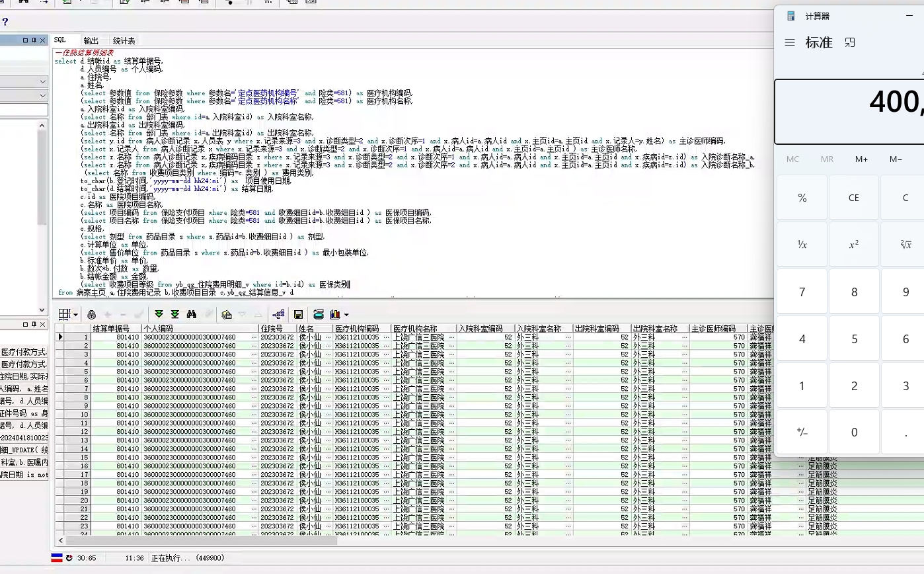Click the red refresh icon in status bar
This screenshot has width=924, height=574.
69,558
